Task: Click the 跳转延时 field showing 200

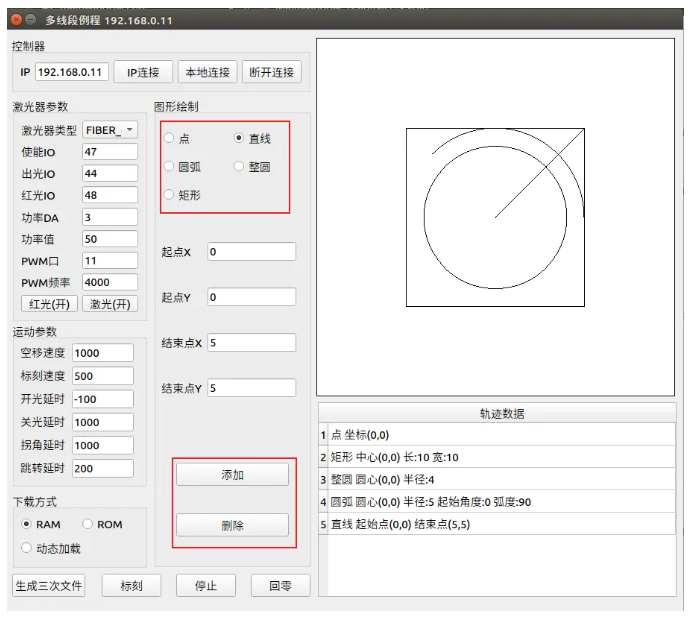Action: click(103, 468)
